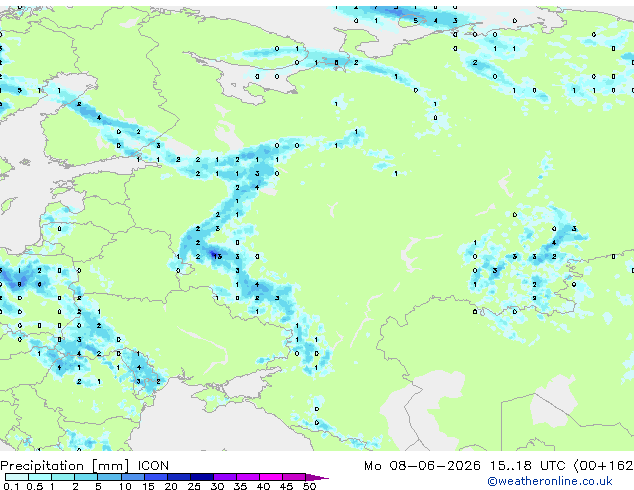The width and height of the screenshot is (634, 490).
Task: Click the '13' precipitation value on the map
Action: pos(218,256)
